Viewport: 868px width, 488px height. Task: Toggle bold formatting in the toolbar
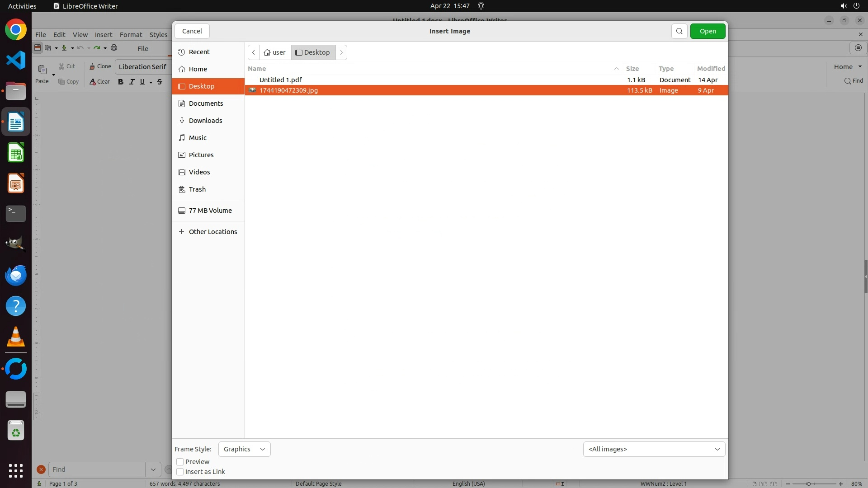(120, 82)
